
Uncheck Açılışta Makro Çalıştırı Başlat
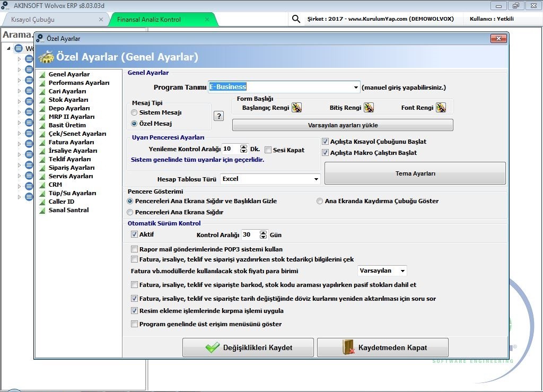[325, 152]
